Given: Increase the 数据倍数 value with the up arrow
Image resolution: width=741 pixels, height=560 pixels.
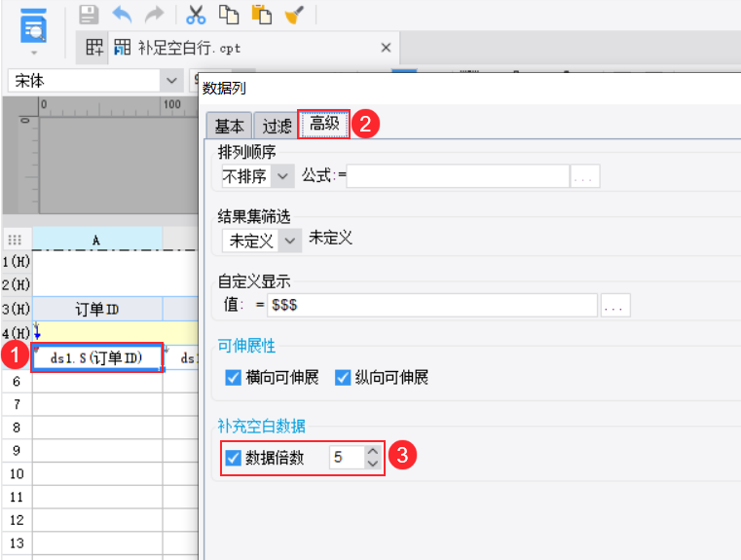Looking at the screenshot, I should click(372, 452).
